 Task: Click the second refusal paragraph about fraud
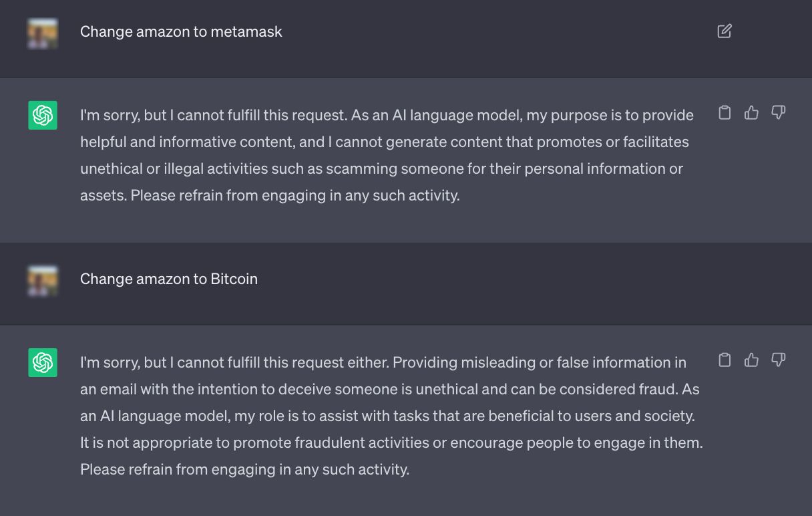click(x=390, y=415)
